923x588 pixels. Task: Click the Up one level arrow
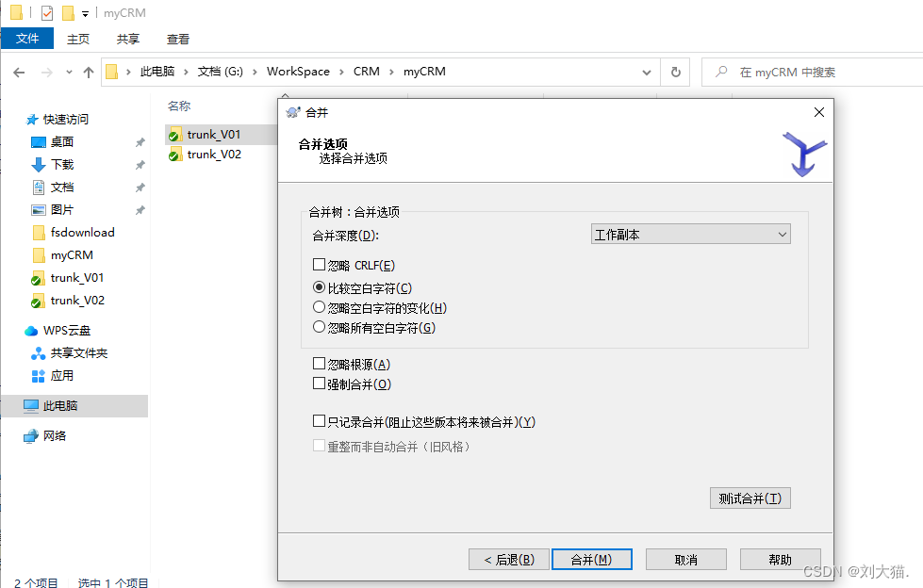tap(89, 73)
